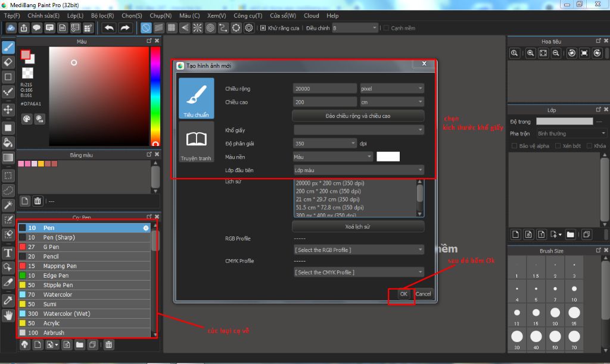This screenshot has height=364, width=610.
Task: Open Chiều cao unit dropdown (cm)
Action: 392,102
